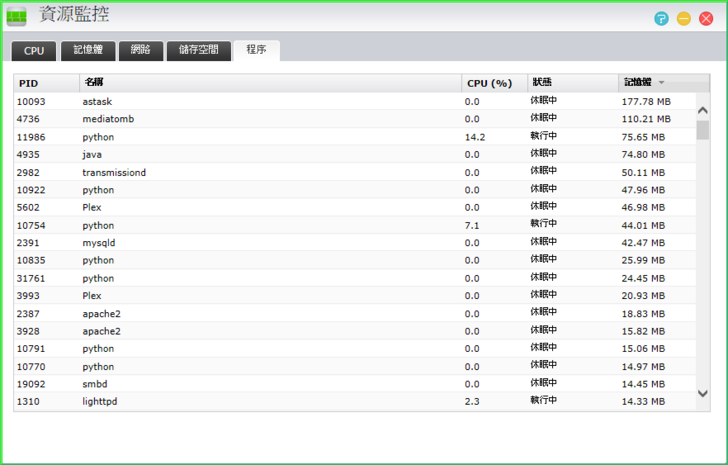Image resolution: width=728 pixels, height=465 pixels.
Task: Select the transmissiond process name
Action: (114, 173)
